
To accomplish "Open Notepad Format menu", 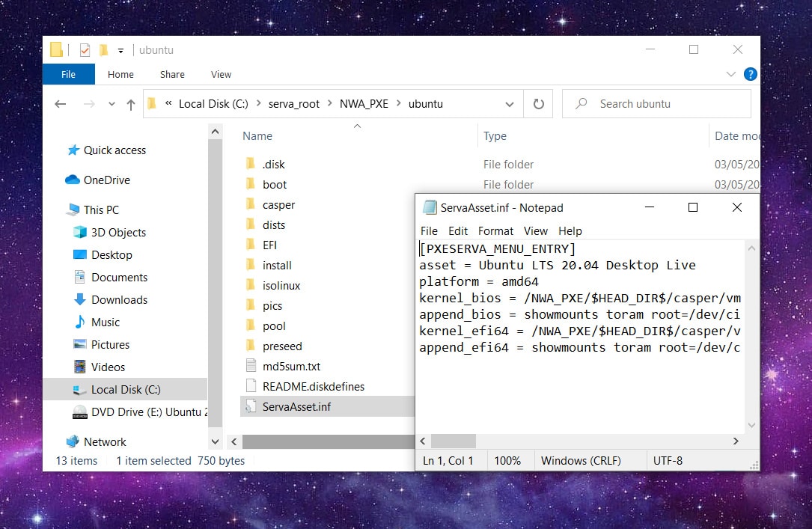I will [495, 231].
